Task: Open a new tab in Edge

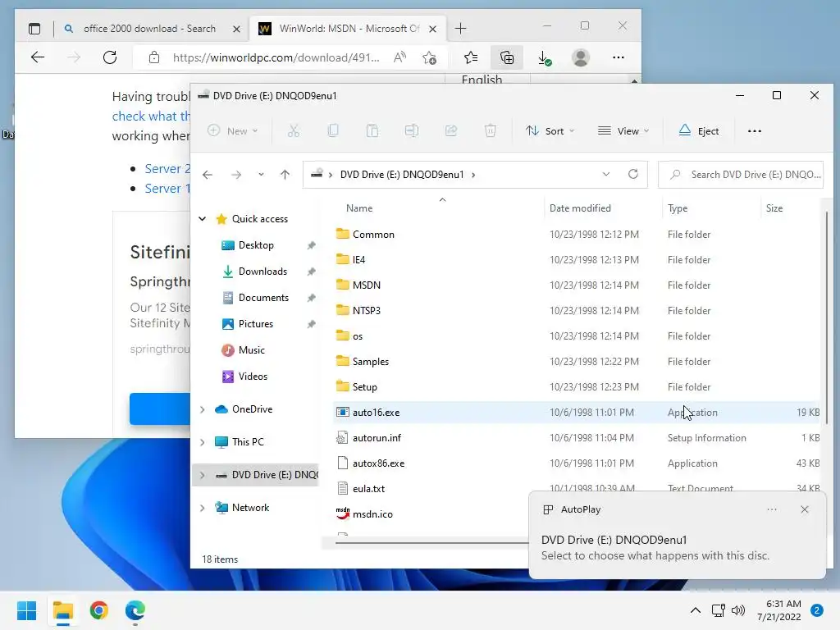Action: 460,29
